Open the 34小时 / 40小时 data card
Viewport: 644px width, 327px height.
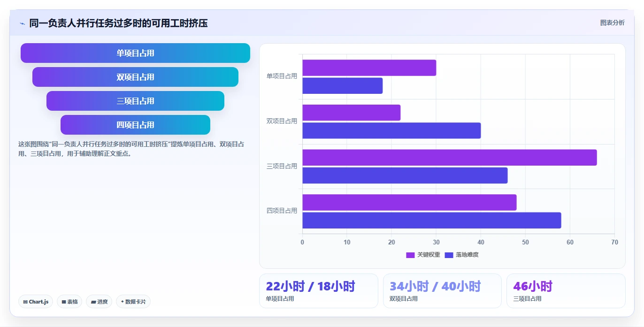pos(442,291)
